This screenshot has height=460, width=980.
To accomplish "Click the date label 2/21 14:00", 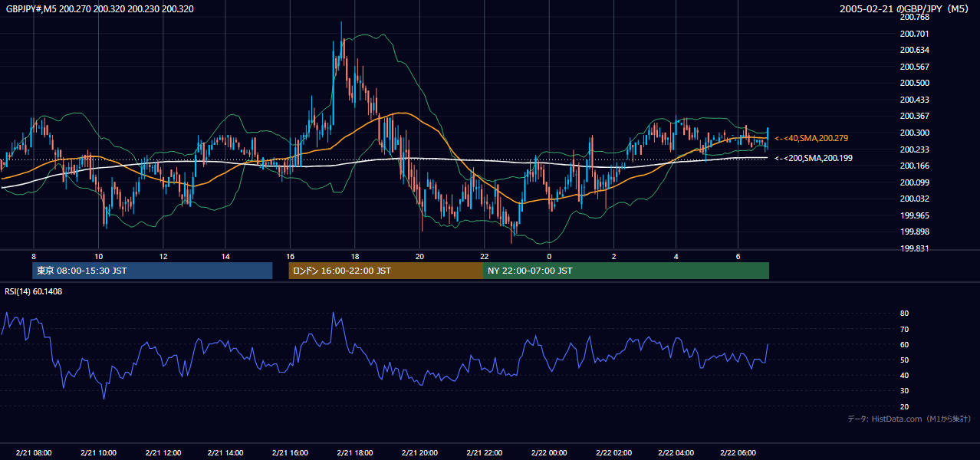I will point(226,453).
